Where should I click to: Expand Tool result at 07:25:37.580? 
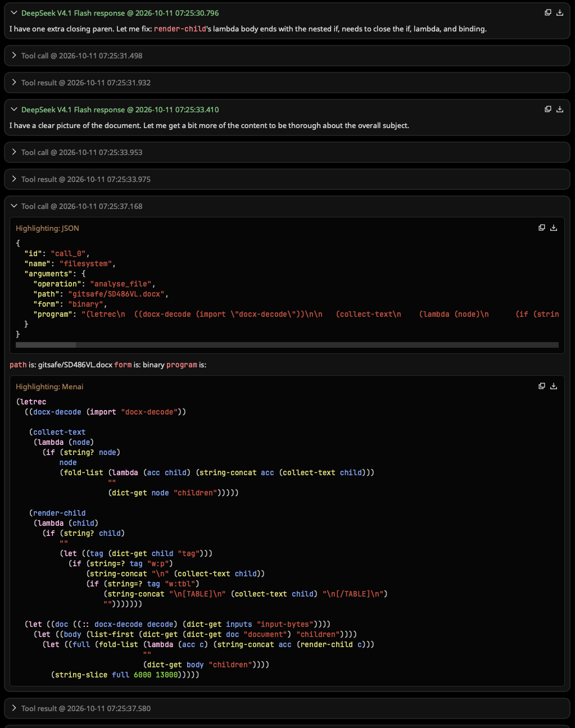tap(15, 708)
